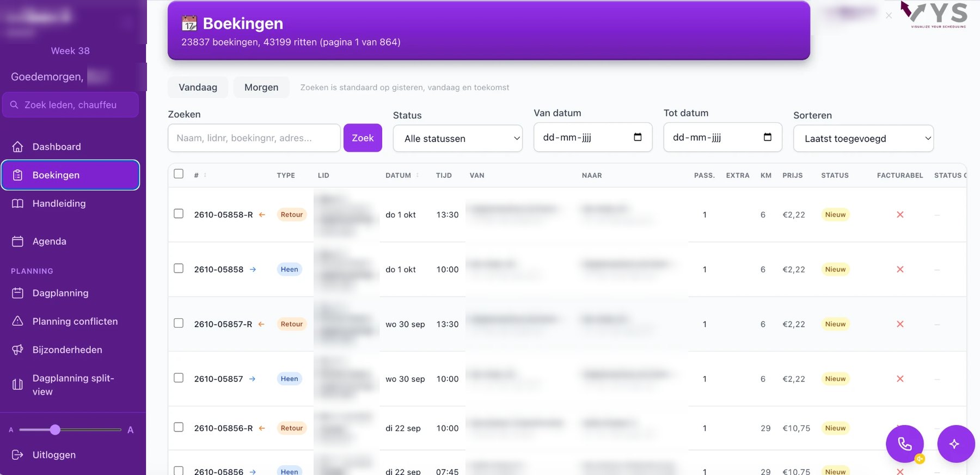The height and width of the screenshot is (475, 980).
Task: Click the Planning conflicten warning icon
Action: (x=17, y=321)
